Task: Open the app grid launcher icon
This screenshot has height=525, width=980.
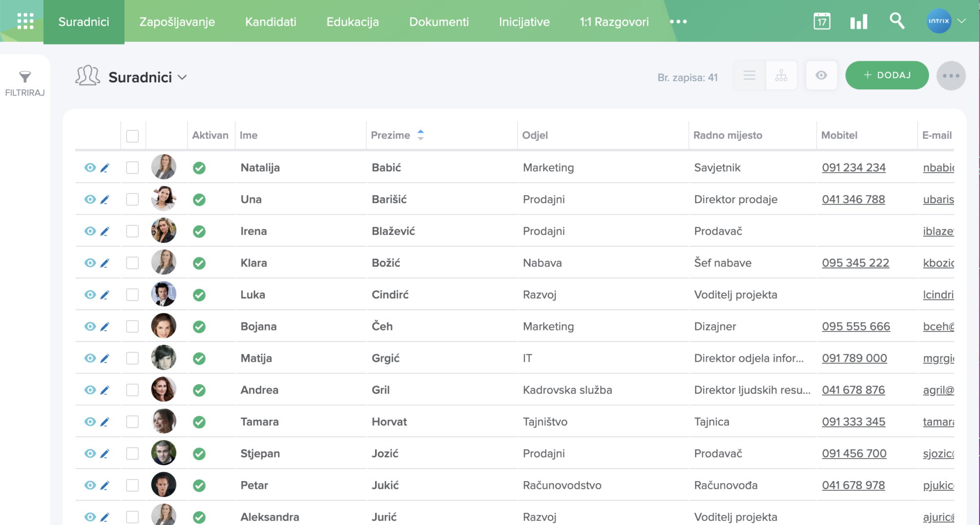Action: point(25,21)
